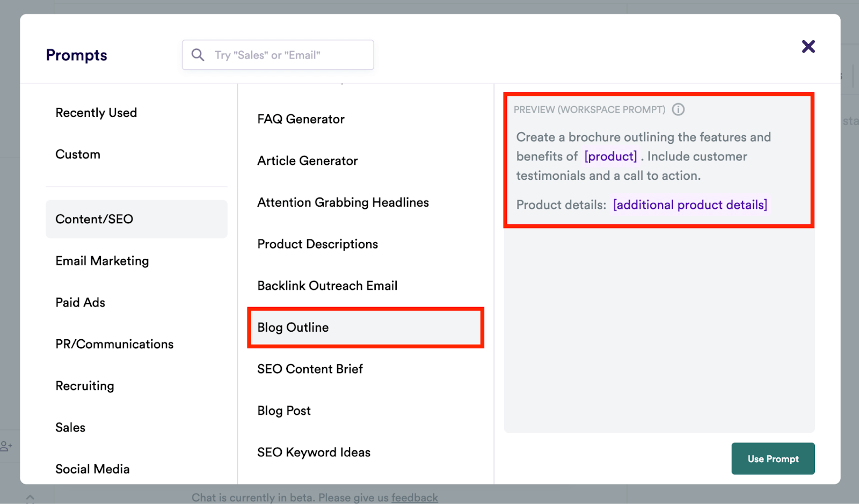Select the Custom prompts category
Screen dimensions: 859x504
click(x=78, y=155)
